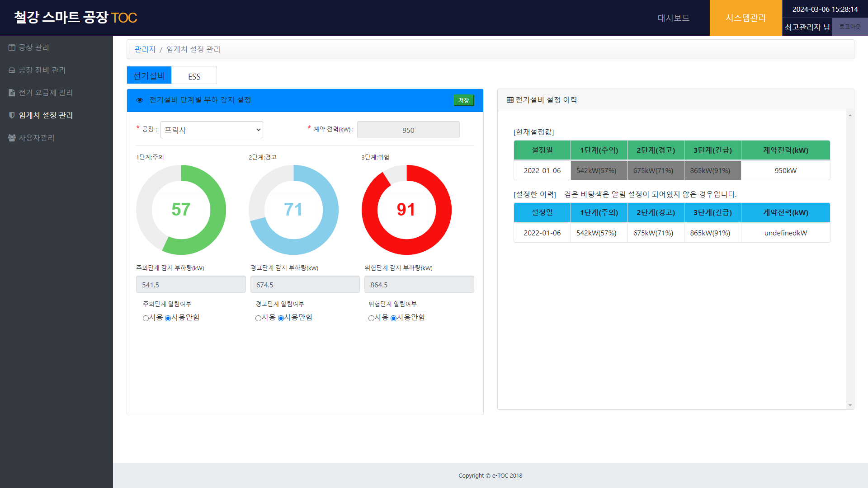Click the 철강 스마트 공장 TOC logo
Image resolution: width=868 pixels, height=488 pixels.
(x=75, y=18)
